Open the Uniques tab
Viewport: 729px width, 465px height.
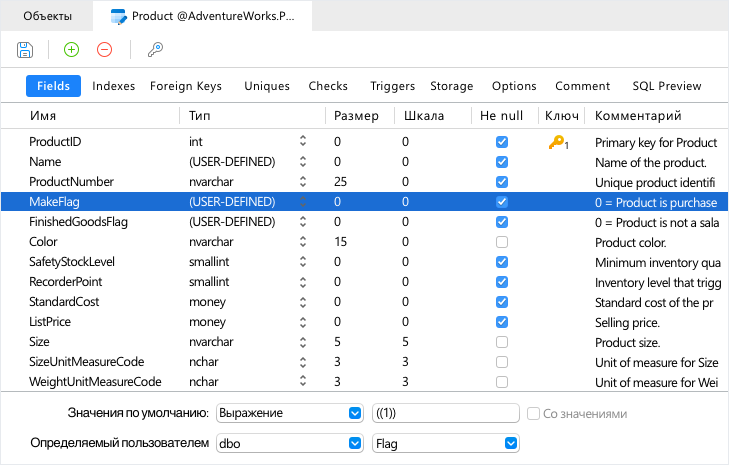pyautogui.click(x=267, y=86)
